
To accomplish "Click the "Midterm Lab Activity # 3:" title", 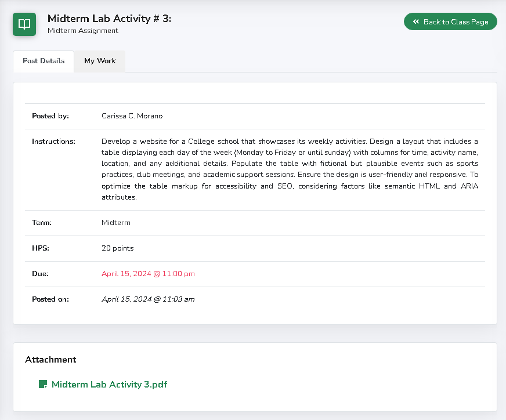I will point(109,19).
